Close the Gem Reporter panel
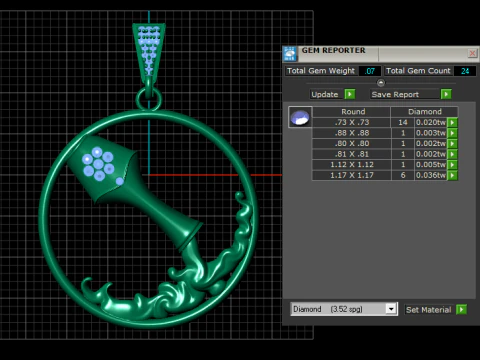Screen dimensions: 480x360 (x=472, y=53)
